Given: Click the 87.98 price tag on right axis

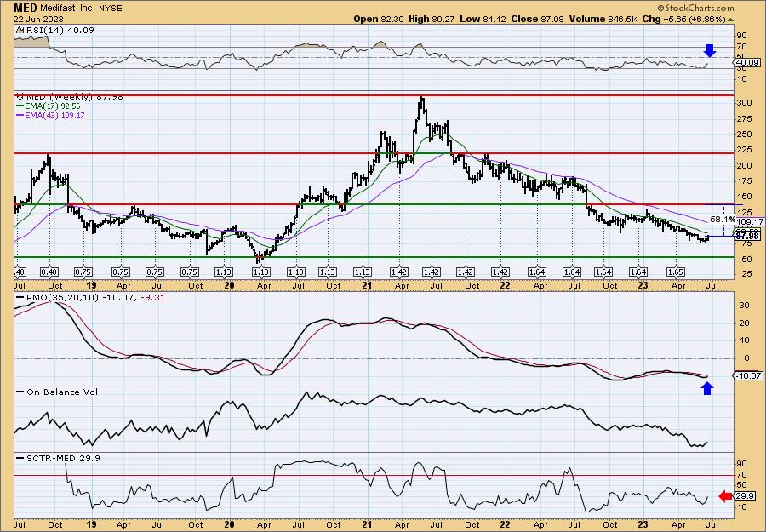Looking at the screenshot, I should 747,237.
